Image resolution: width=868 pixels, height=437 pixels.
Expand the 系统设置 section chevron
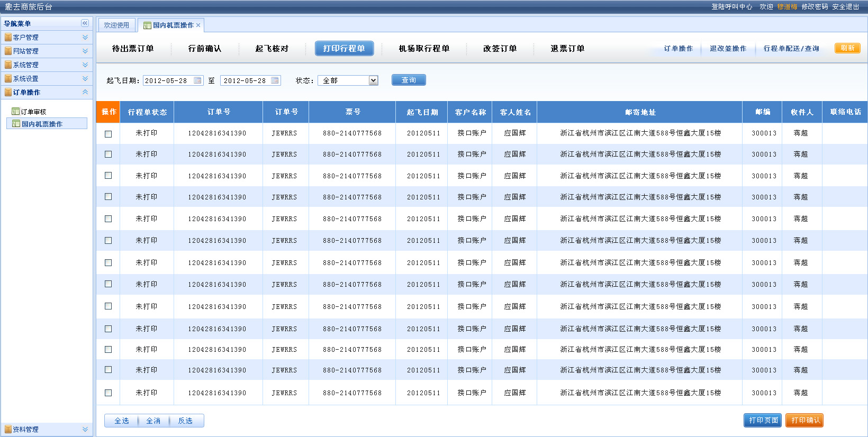[x=85, y=79]
